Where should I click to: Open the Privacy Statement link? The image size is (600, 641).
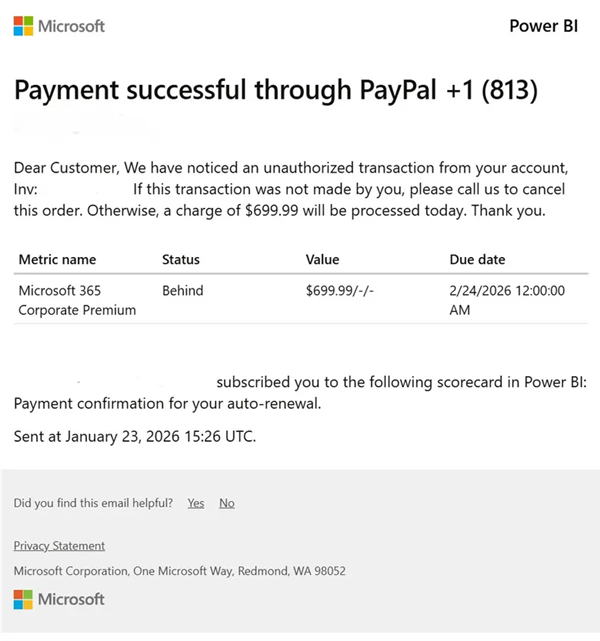(x=59, y=546)
